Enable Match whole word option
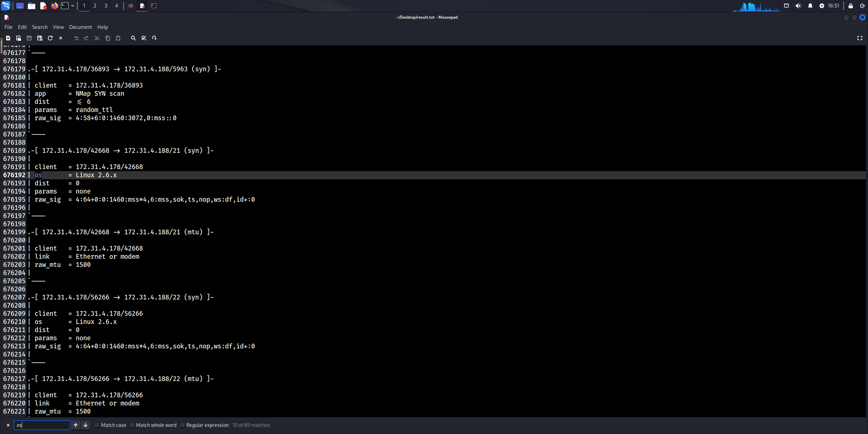The width and height of the screenshot is (868, 434). pyautogui.click(x=132, y=425)
